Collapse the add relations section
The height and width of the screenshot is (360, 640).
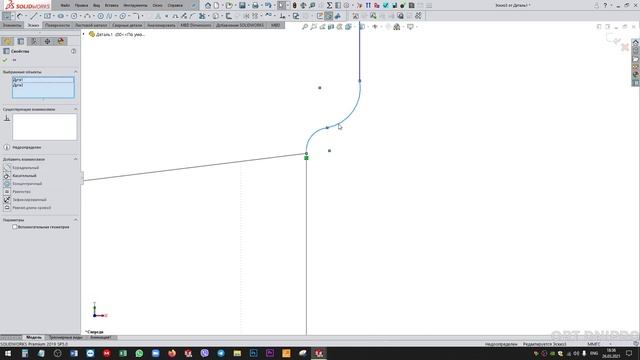(76, 159)
